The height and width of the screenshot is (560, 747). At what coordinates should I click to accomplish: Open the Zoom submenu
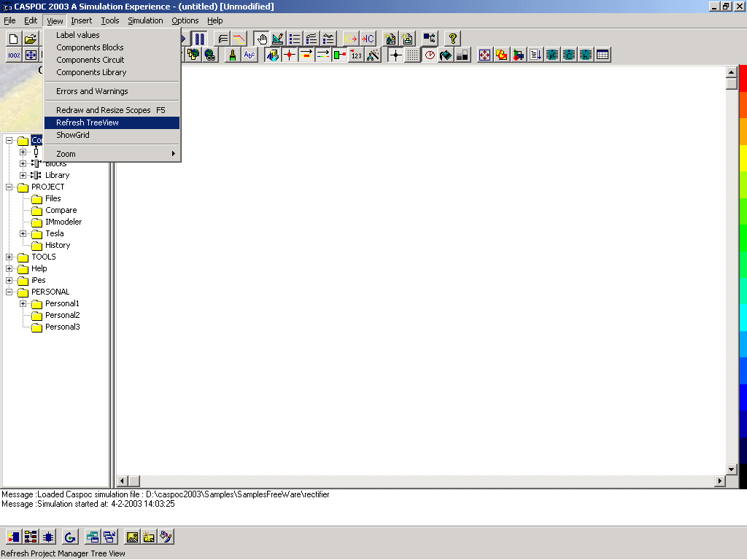pos(112,154)
